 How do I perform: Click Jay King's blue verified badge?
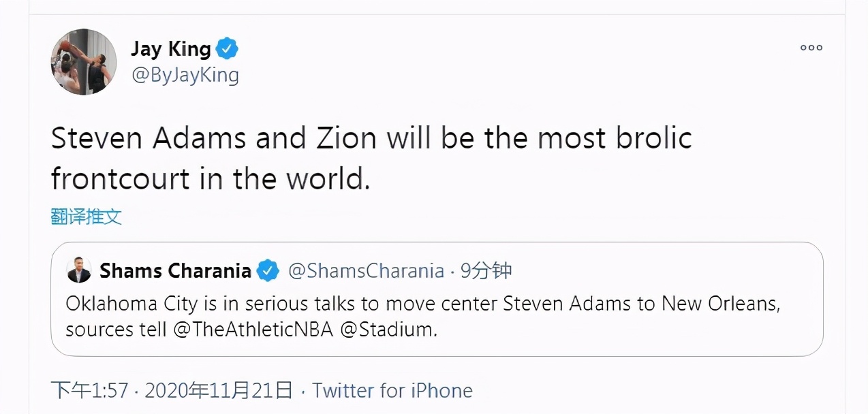pyautogui.click(x=227, y=50)
